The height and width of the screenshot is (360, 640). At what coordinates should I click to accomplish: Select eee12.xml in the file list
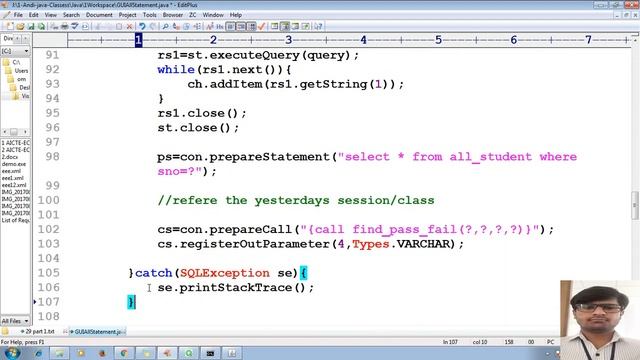click(x=14, y=185)
